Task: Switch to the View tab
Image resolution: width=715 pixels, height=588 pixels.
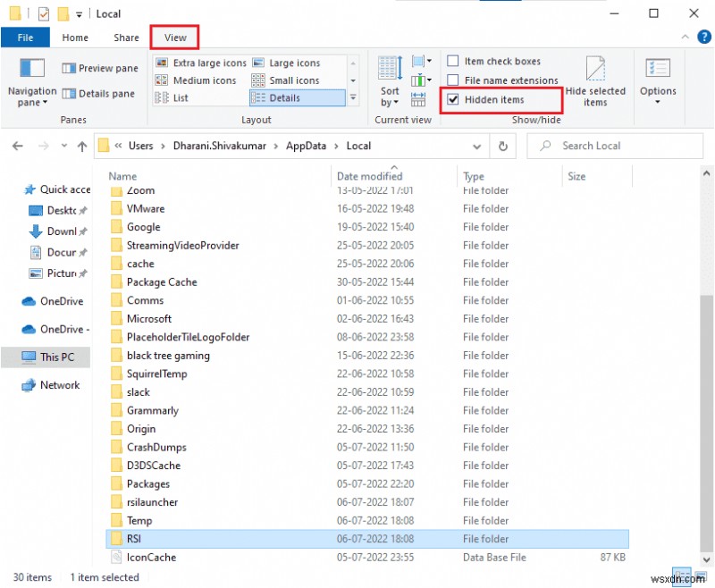Action: tap(175, 38)
